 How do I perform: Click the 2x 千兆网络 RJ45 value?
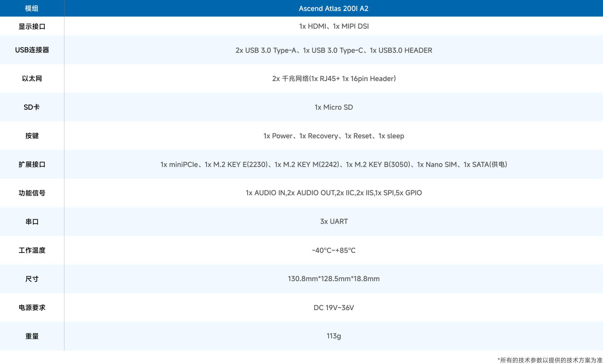click(x=334, y=78)
